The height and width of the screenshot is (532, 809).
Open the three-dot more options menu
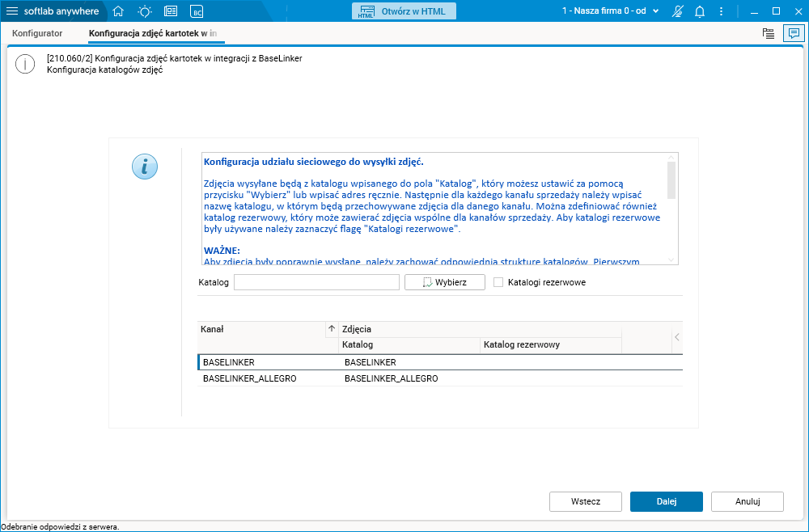(722, 11)
